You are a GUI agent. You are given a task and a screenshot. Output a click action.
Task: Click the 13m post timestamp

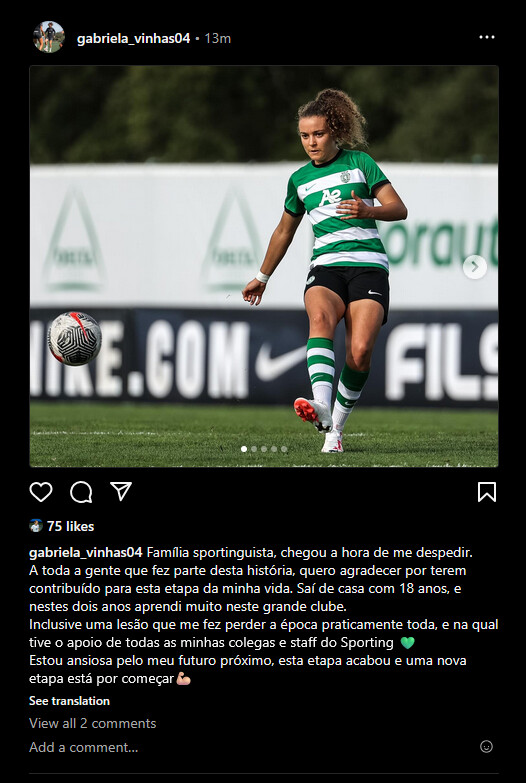tap(218, 38)
